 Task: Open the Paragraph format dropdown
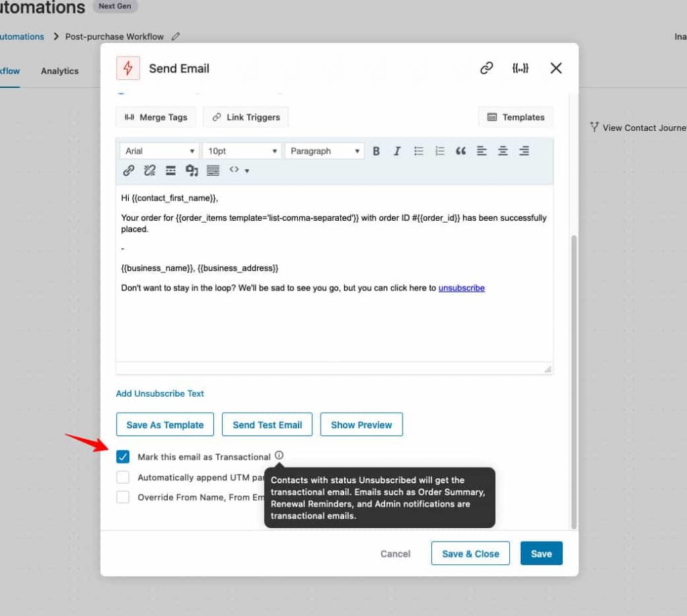point(325,151)
